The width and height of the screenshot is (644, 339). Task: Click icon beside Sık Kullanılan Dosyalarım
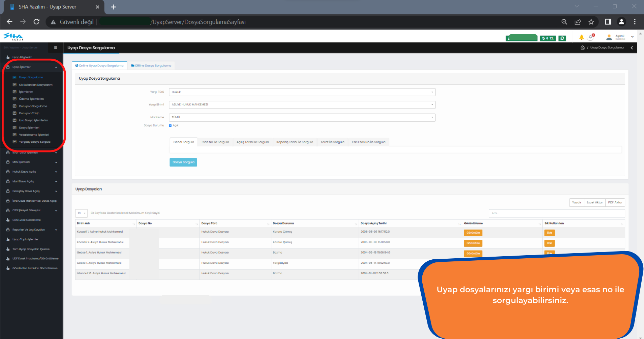15,85
